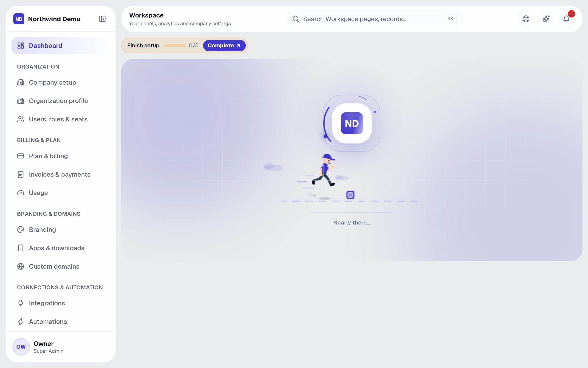The width and height of the screenshot is (588, 368).
Task: Click the Dashboard grid icon
Action: (x=21, y=46)
